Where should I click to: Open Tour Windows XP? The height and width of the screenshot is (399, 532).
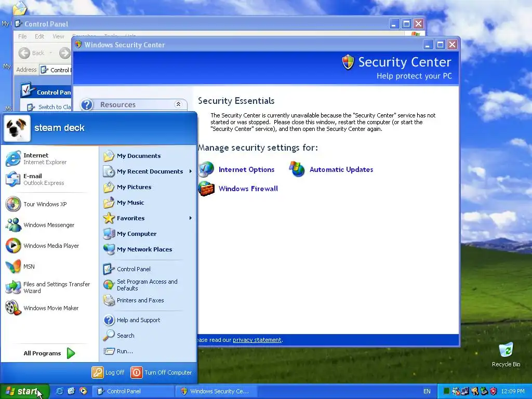pos(49,204)
